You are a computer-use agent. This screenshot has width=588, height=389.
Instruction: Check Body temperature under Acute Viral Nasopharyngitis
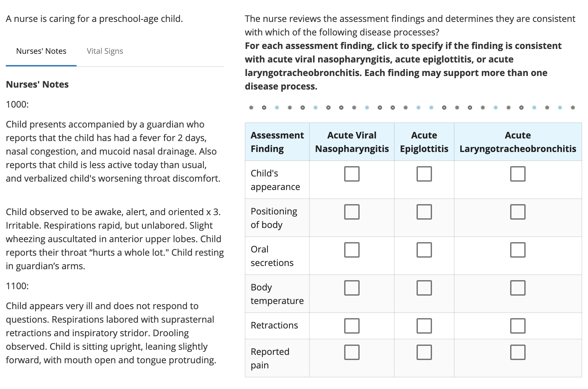click(x=351, y=288)
